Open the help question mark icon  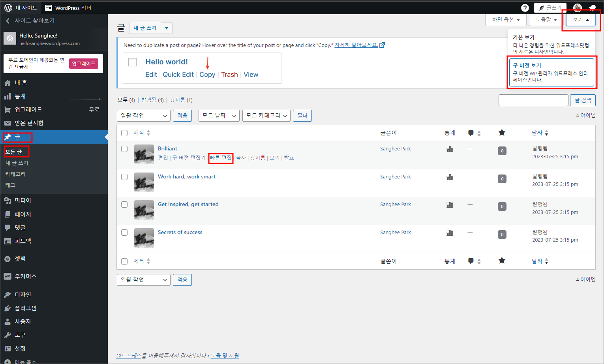[x=525, y=8]
